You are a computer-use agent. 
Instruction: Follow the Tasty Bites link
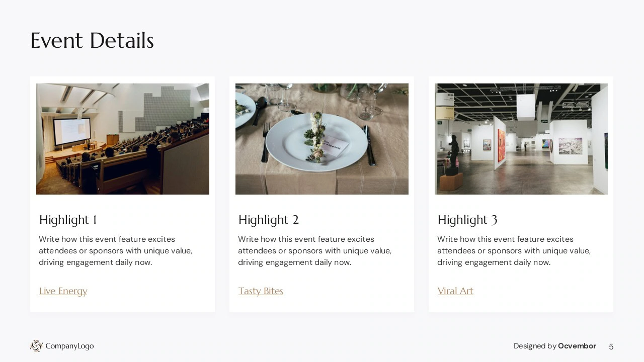pos(261,291)
